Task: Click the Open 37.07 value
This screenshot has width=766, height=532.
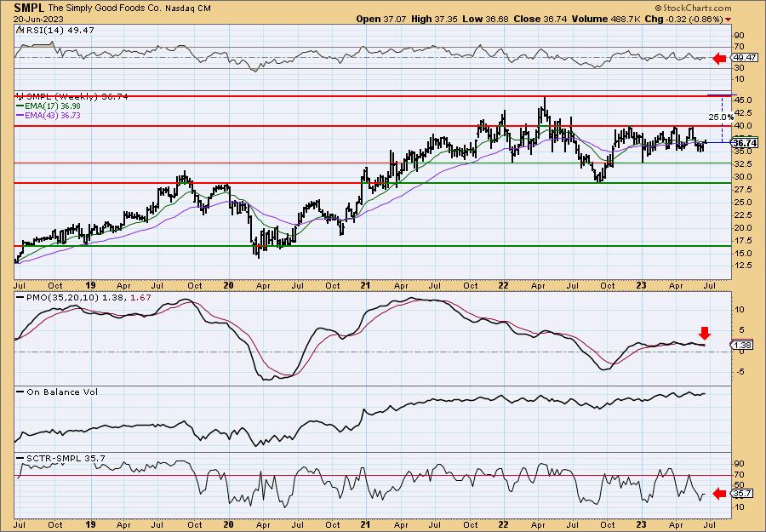Action: [380, 19]
